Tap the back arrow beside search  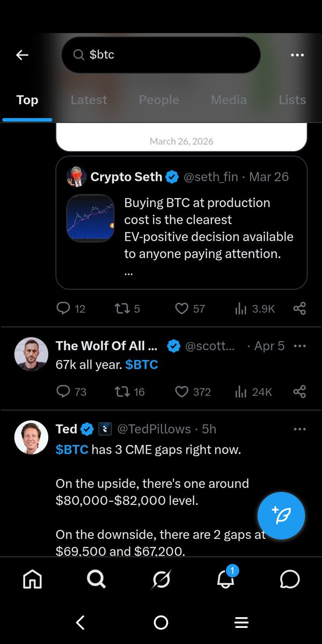coord(22,55)
